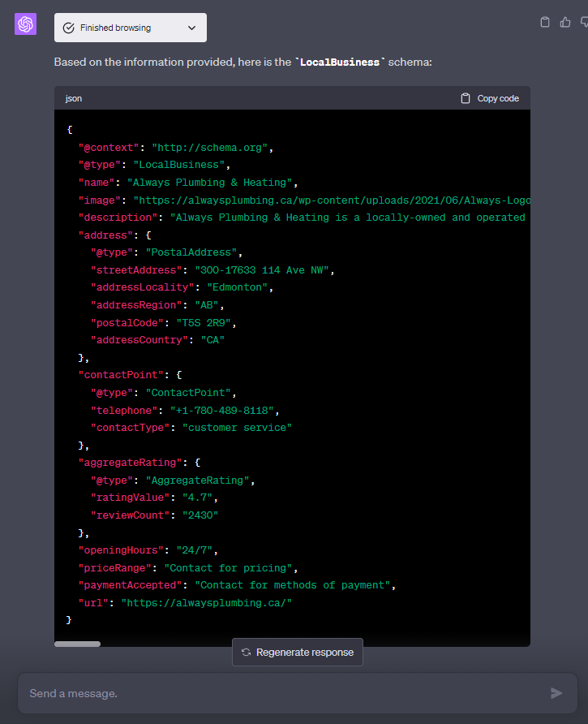Expand the Finished browsing chevron arrow
The height and width of the screenshot is (724, 588).
[191, 28]
